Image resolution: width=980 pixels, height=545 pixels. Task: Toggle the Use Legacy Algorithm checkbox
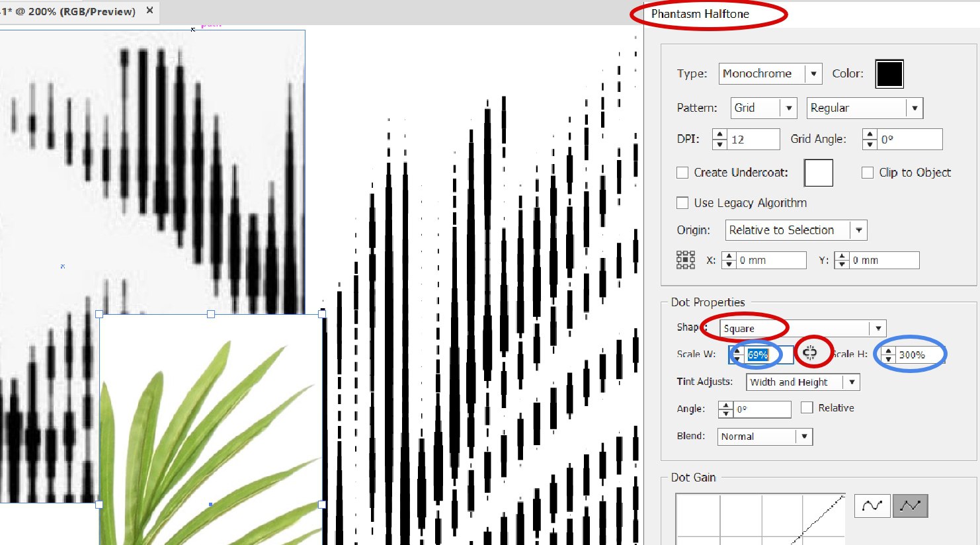[682, 203]
